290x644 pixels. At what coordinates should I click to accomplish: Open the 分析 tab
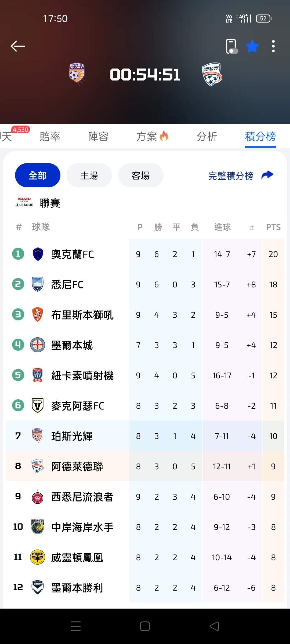click(207, 137)
